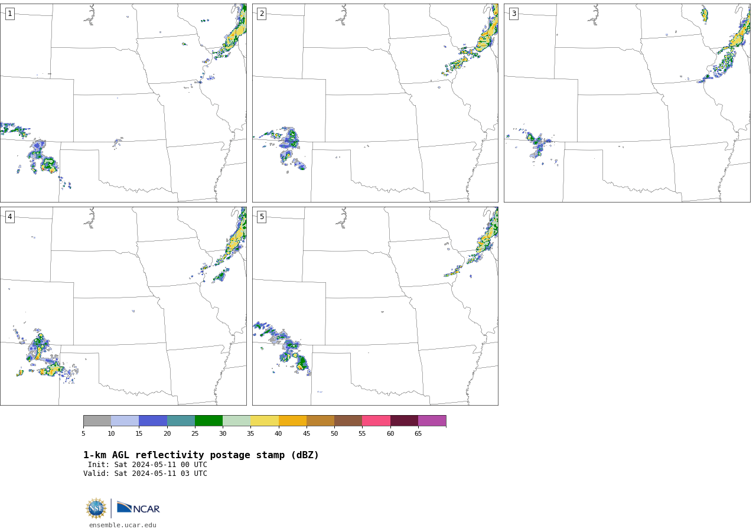The width and height of the screenshot is (756, 532).
Task: Click the colorbar tick label 35
Action: point(250,434)
